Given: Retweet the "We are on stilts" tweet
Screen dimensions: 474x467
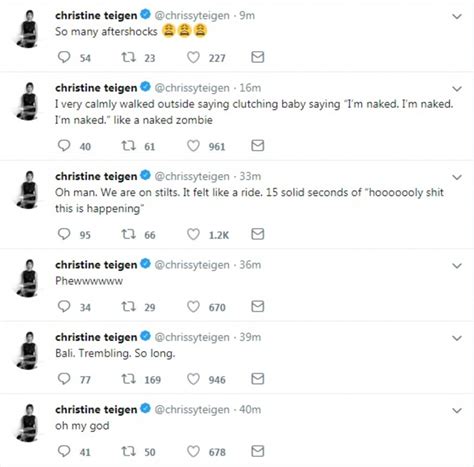Looking at the screenshot, I should tap(128, 234).
